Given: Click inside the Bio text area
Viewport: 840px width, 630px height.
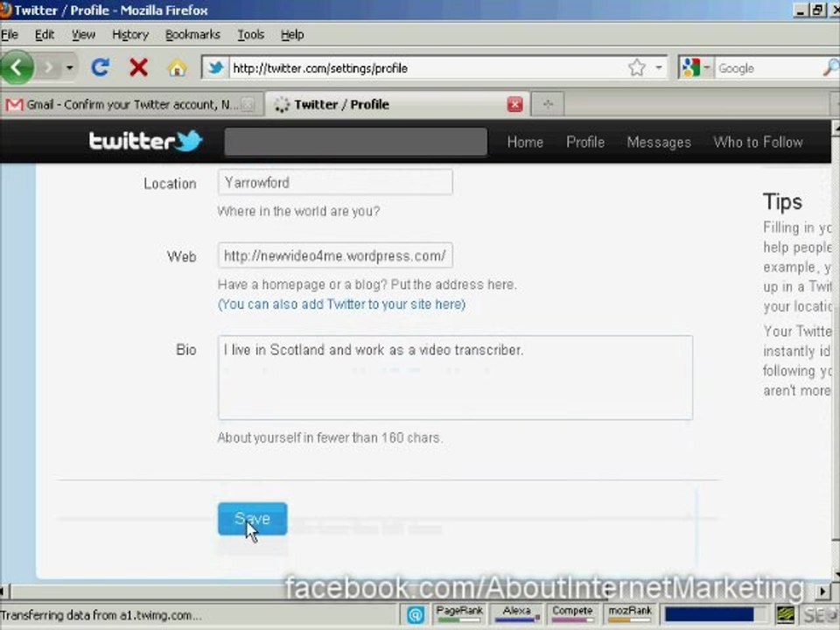Looking at the screenshot, I should click(455, 378).
